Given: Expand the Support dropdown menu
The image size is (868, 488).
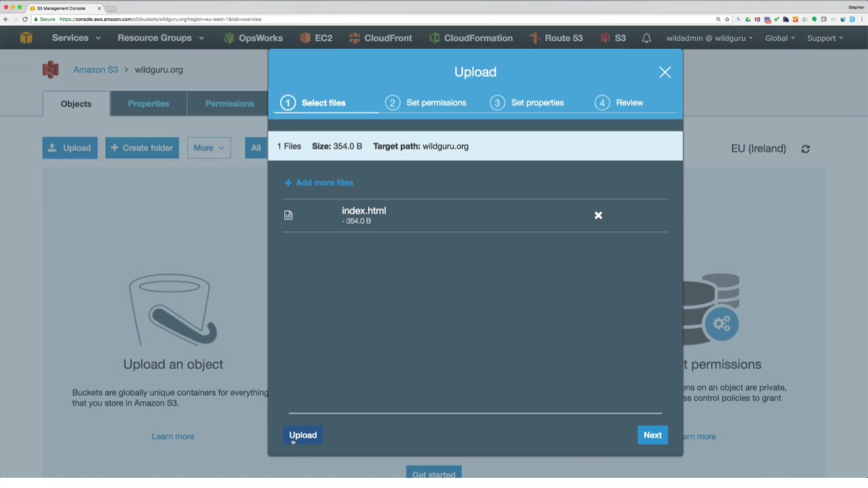Looking at the screenshot, I should pyautogui.click(x=825, y=38).
